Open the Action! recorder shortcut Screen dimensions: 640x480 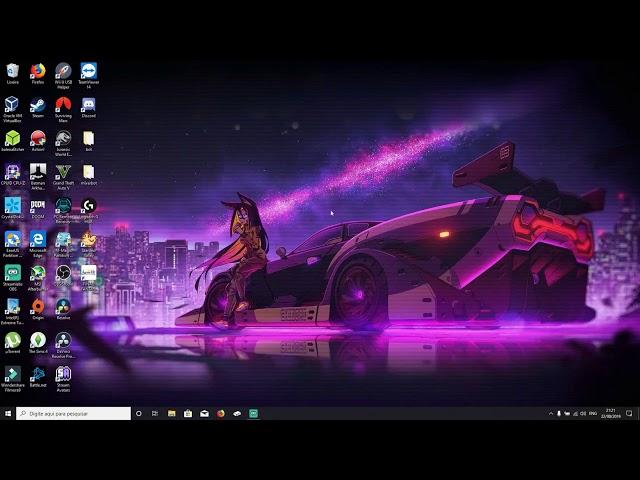[x=38, y=141]
